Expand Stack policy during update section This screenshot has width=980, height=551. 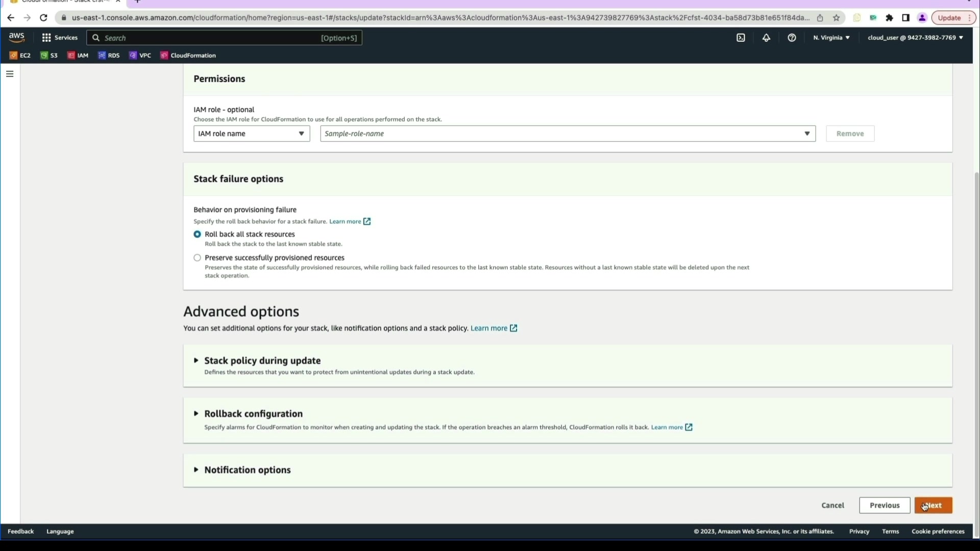tap(262, 361)
